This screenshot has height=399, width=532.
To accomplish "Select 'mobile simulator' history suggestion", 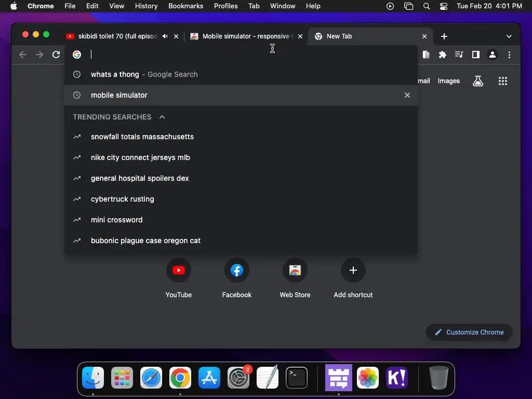I will pos(241,95).
